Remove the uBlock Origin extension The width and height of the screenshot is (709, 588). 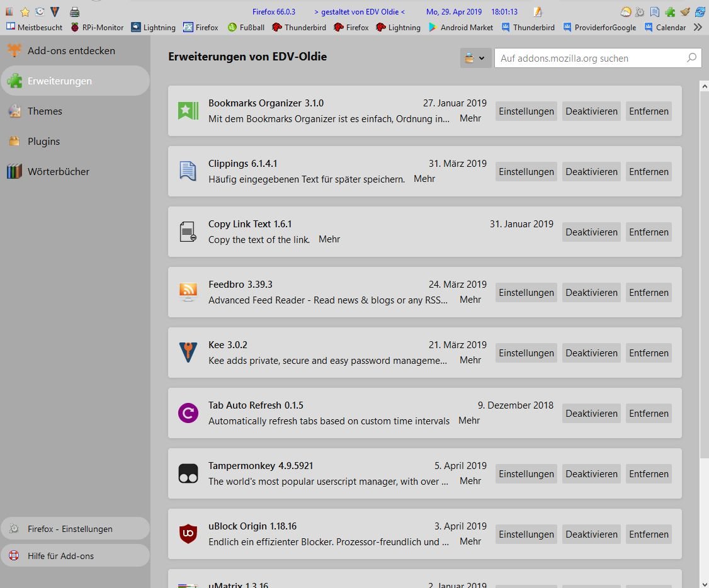pos(649,534)
